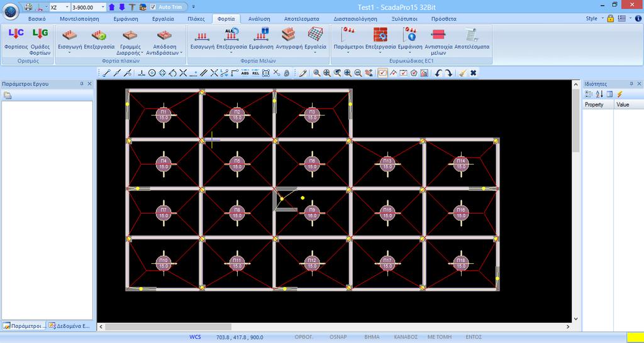Screen dimensions: 644x343
Task: Switch to the Ανάλυση ribbon tab
Action: [x=259, y=19]
